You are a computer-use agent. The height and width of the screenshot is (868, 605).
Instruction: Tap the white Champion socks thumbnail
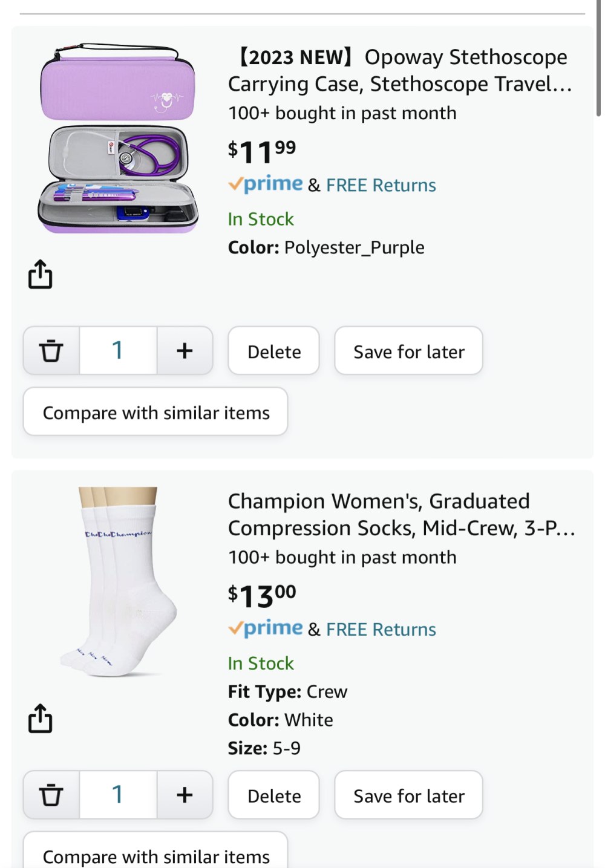click(119, 582)
